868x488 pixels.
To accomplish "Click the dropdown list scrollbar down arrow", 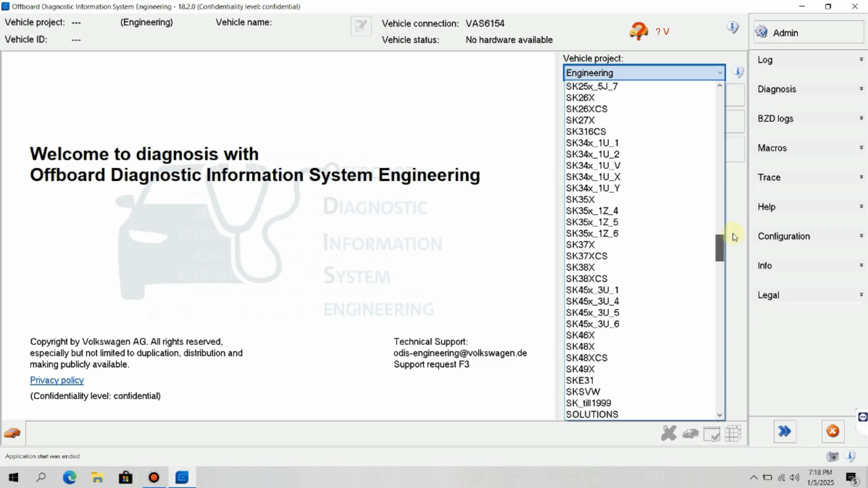I will 719,415.
